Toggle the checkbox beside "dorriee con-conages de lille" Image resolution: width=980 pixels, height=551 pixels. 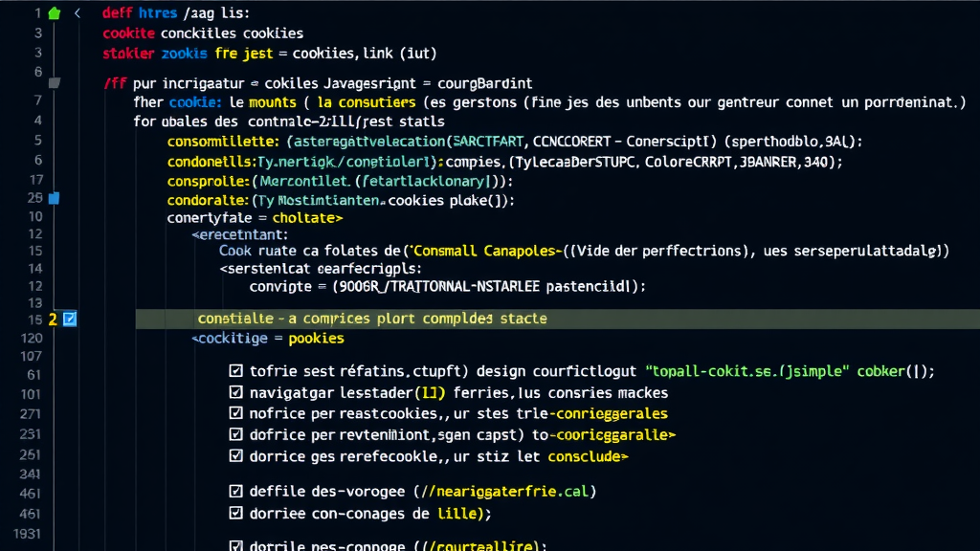[235, 514]
